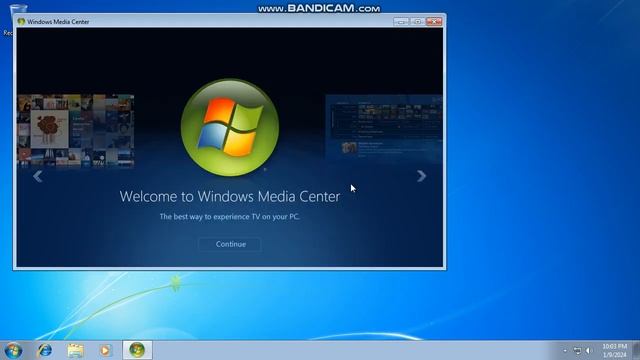Image resolution: width=640 pixels, height=360 pixels.
Task: Click the Media Center title bar icon
Action: (x=21, y=22)
